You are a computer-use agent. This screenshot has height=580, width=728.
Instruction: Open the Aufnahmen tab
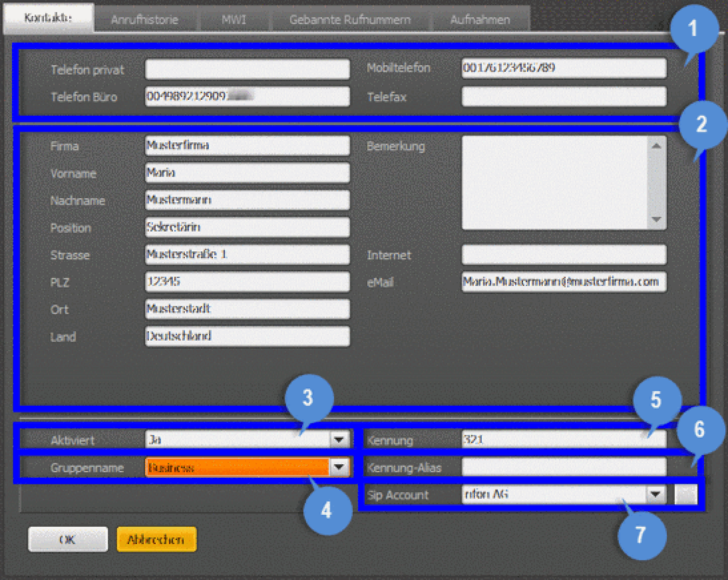click(480, 19)
